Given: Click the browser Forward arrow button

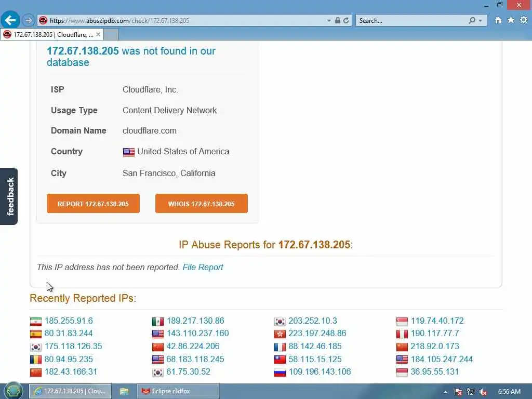Looking at the screenshot, I should 29,20.
